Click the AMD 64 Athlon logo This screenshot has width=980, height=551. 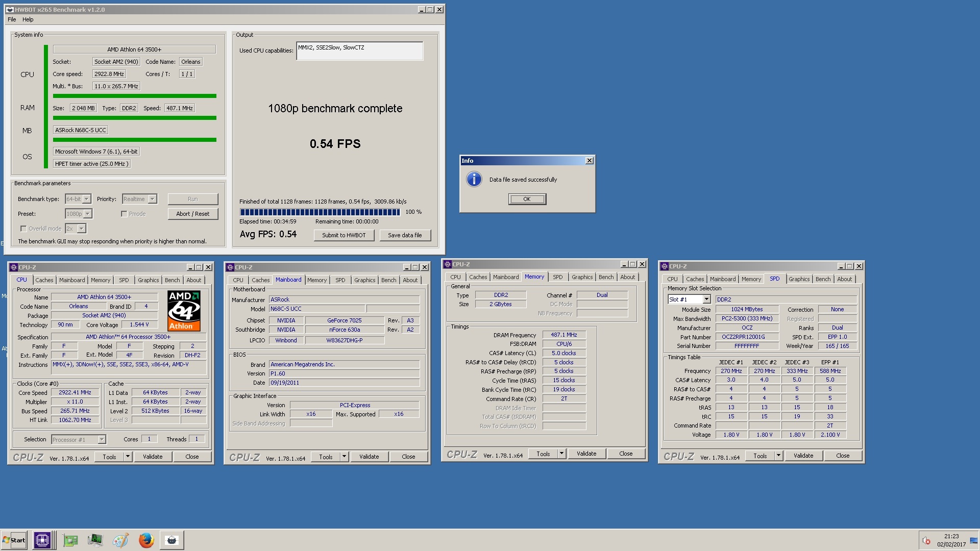click(x=184, y=311)
